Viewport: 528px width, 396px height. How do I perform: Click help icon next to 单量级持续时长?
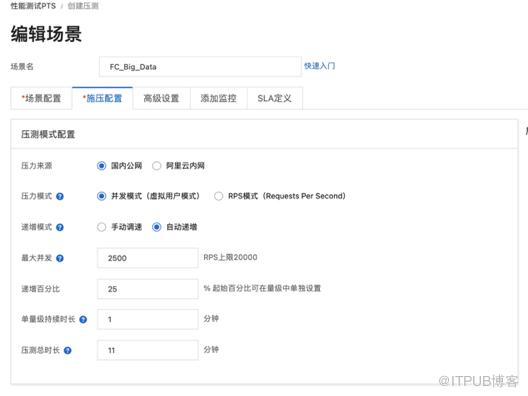point(83,320)
